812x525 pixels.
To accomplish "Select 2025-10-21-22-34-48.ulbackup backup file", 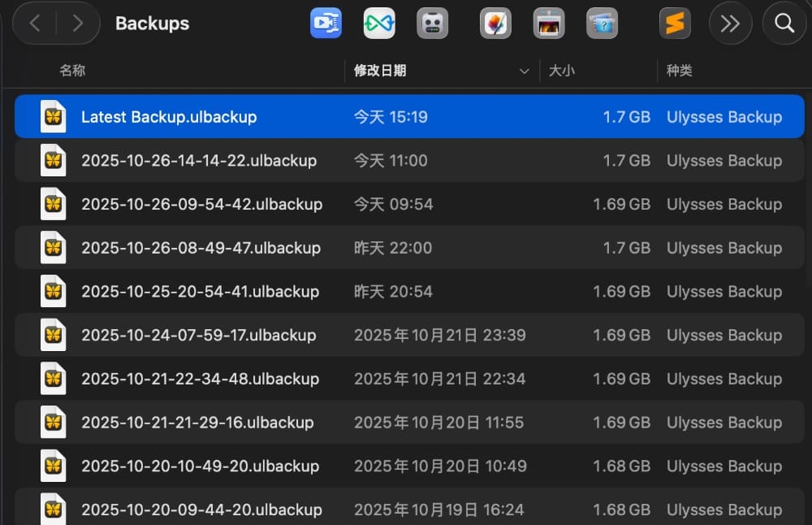I will 200,379.
